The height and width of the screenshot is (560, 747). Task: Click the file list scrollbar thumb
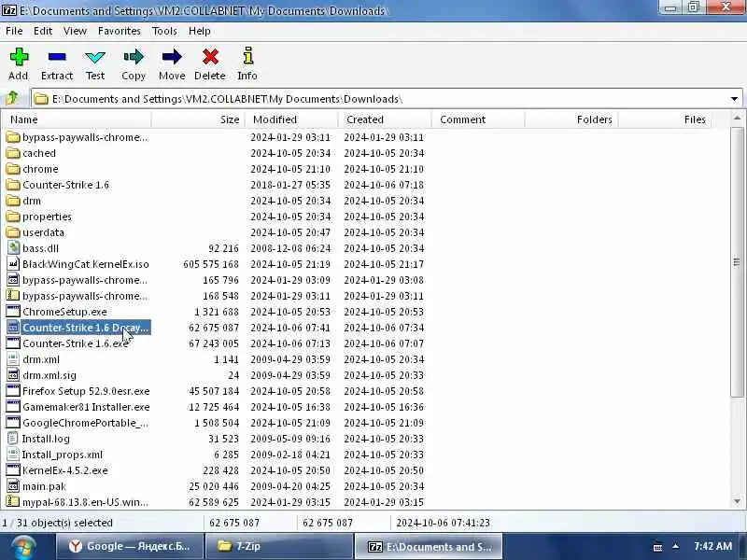[737, 262]
